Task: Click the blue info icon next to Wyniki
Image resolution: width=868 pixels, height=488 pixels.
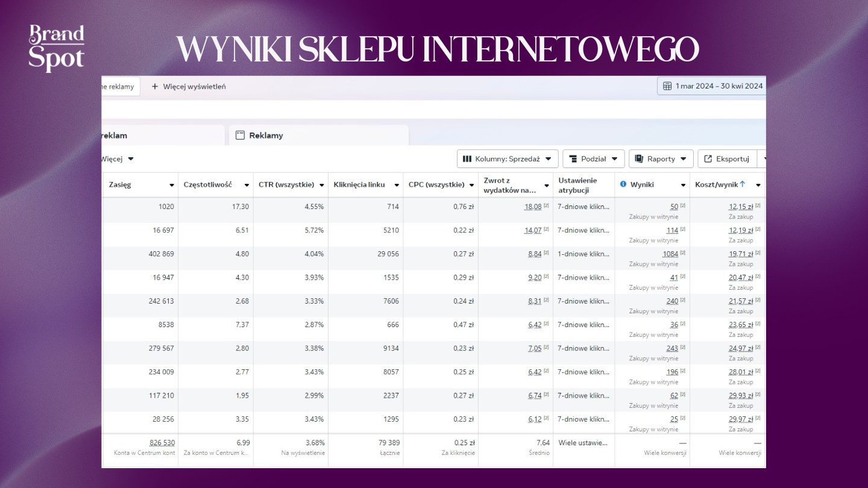Action: pyautogui.click(x=623, y=184)
